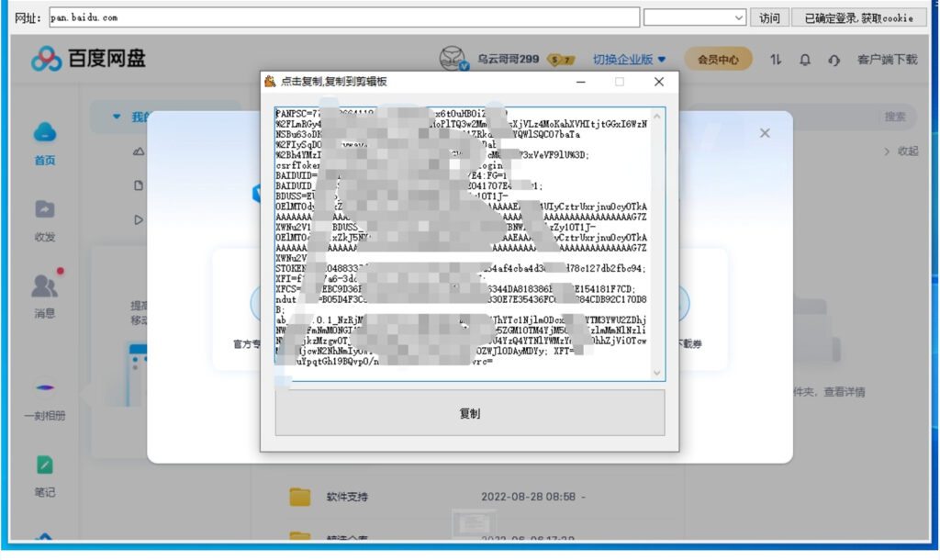Click the 访问 visit button

pyautogui.click(x=769, y=17)
